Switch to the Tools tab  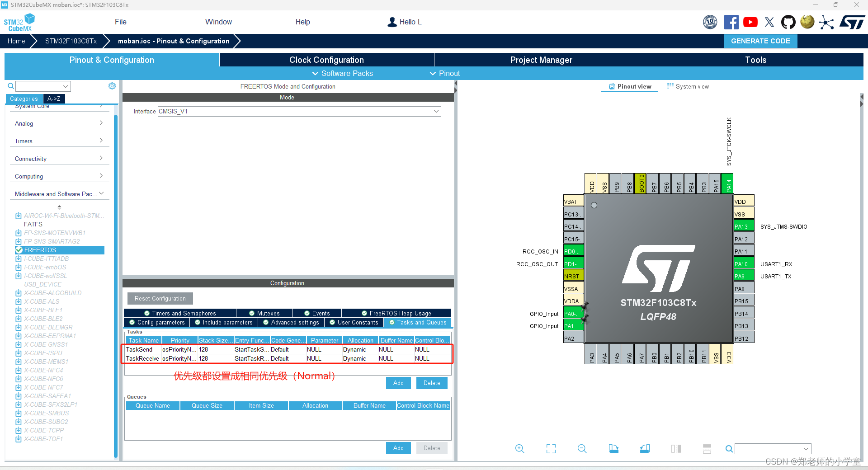pos(756,60)
